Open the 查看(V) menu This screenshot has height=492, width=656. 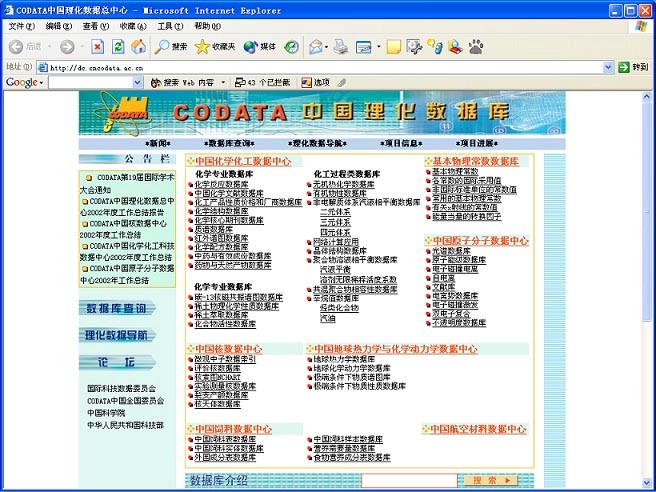(96, 26)
